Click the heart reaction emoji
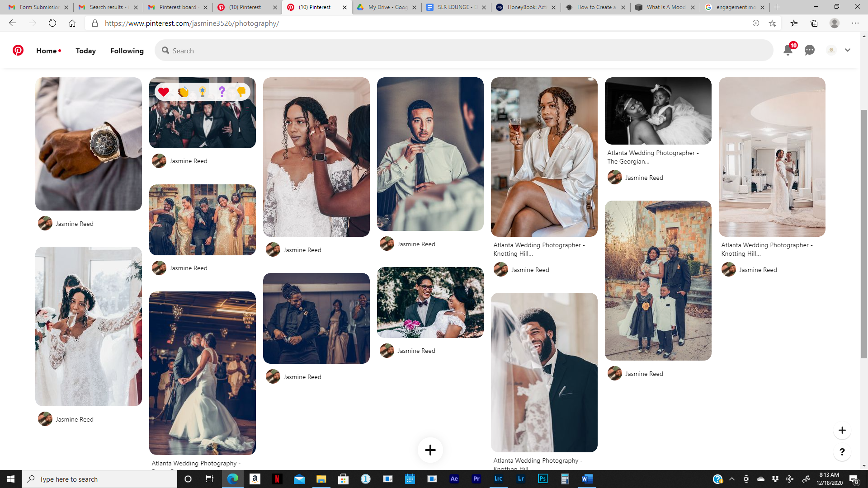868x488 pixels. pos(164,92)
